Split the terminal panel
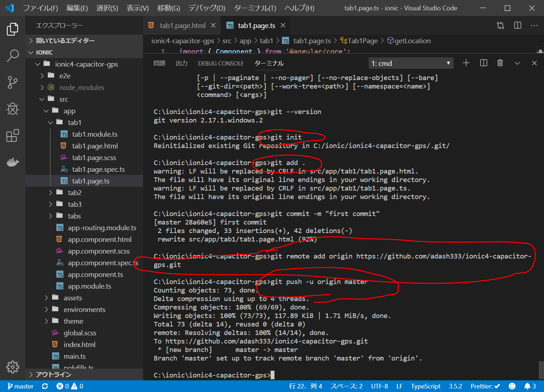The height and width of the screenshot is (392, 544). coord(483,63)
